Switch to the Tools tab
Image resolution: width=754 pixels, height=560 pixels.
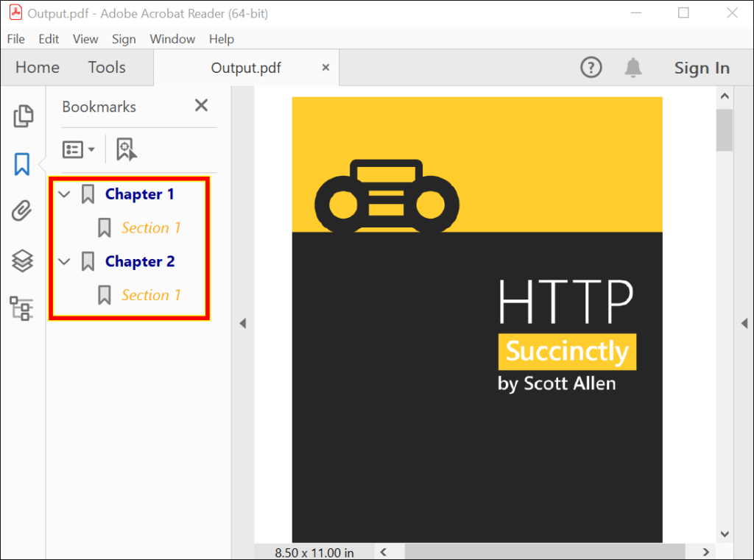pyautogui.click(x=106, y=67)
